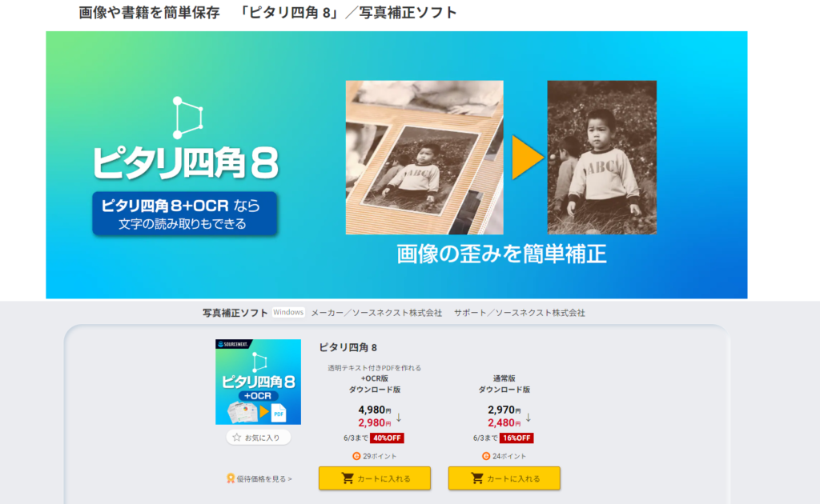Click the メーカー/ソースネクスト株式会社 text
The height and width of the screenshot is (504, 820).
click(376, 312)
